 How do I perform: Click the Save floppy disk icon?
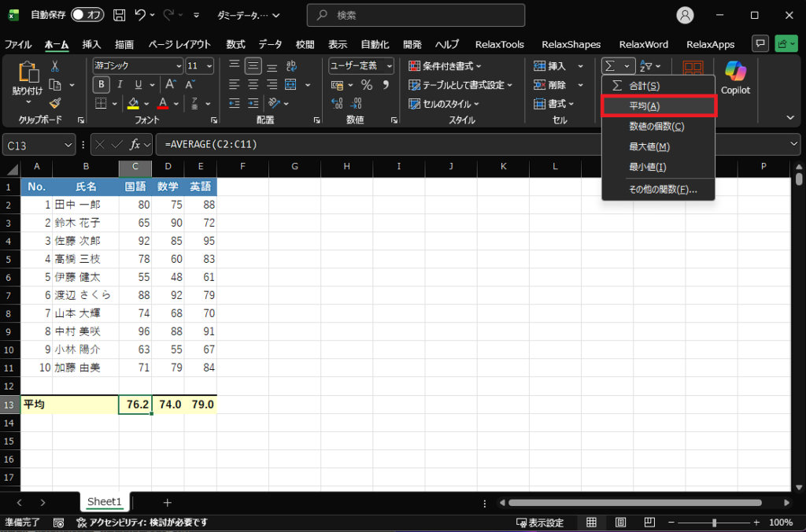click(119, 15)
